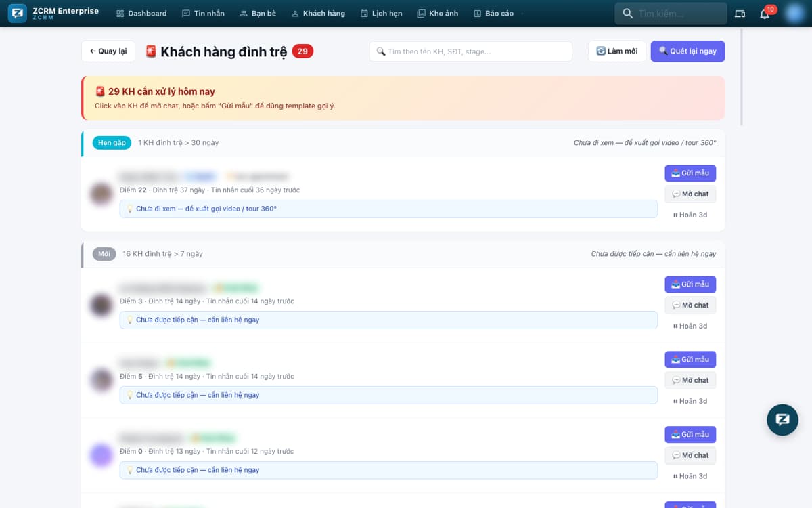
Task: Click Hoãn 3d for customer with score 3
Action: [690, 326]
